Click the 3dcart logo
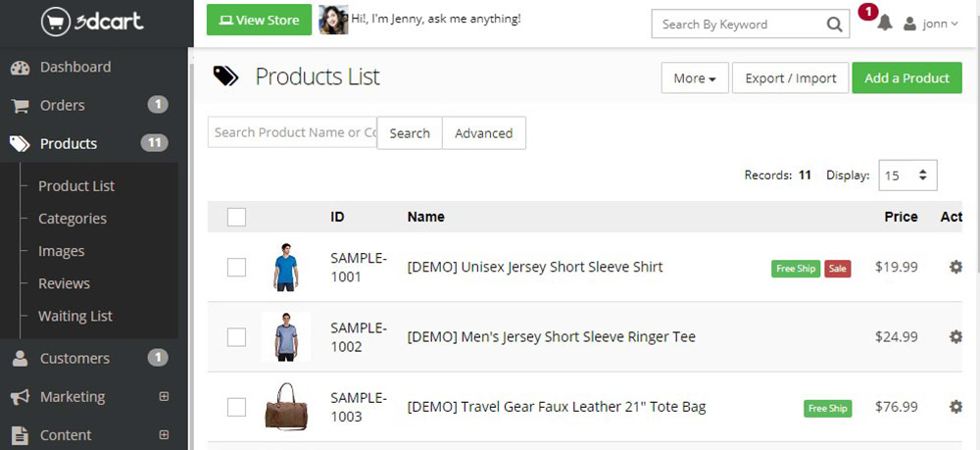The image size is (980, 450). pyautogui.click(x=92, y=23)
